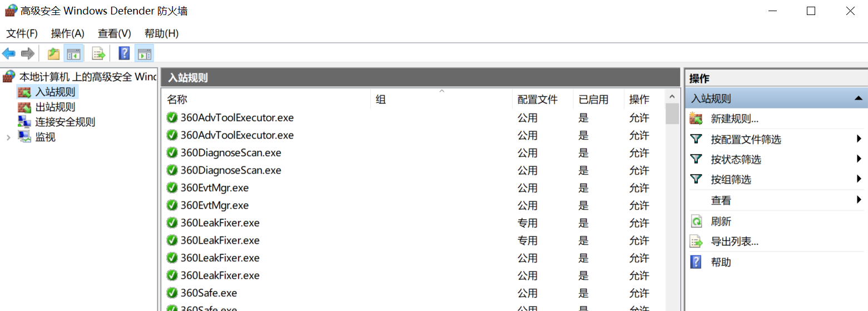Collapse the 入站规则 section in actions pane

click(x=859, y=98)
